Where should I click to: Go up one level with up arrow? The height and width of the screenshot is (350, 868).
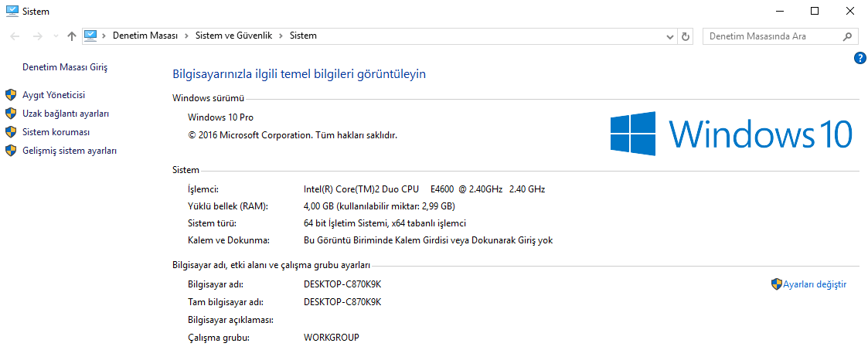[71, 36]
